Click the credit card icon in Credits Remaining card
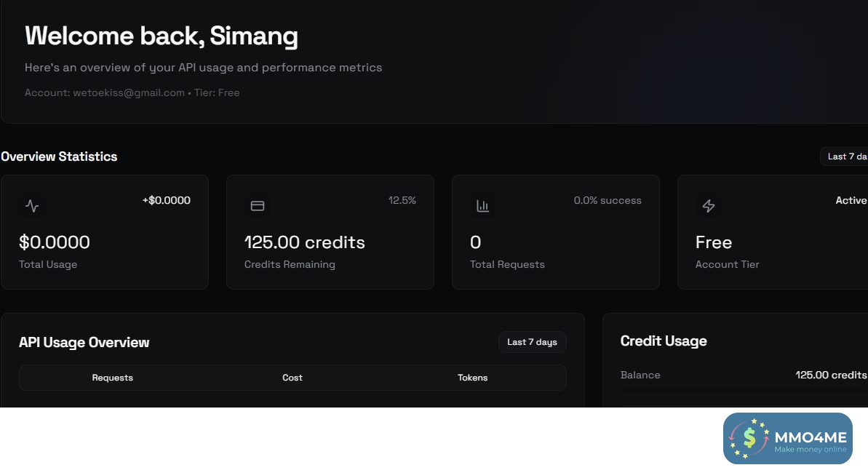Image resolution: width=868 pixels, height=473 pixels. pos(258,206)
